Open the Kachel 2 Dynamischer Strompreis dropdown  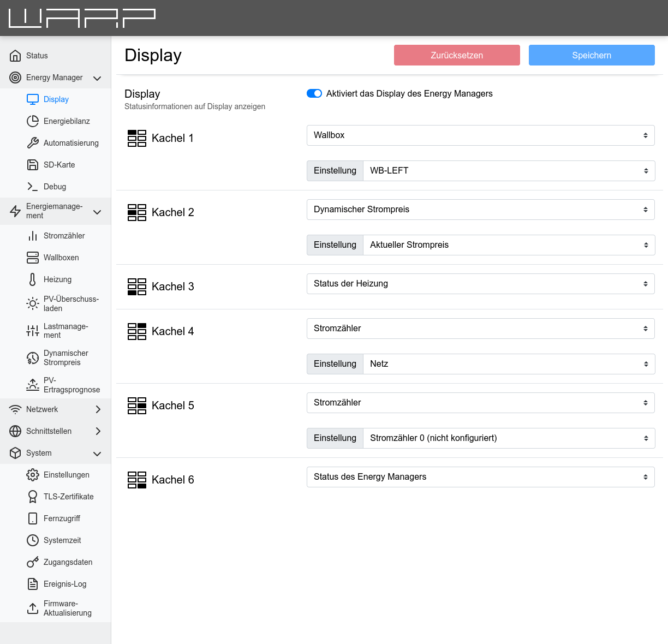[480, 209]
